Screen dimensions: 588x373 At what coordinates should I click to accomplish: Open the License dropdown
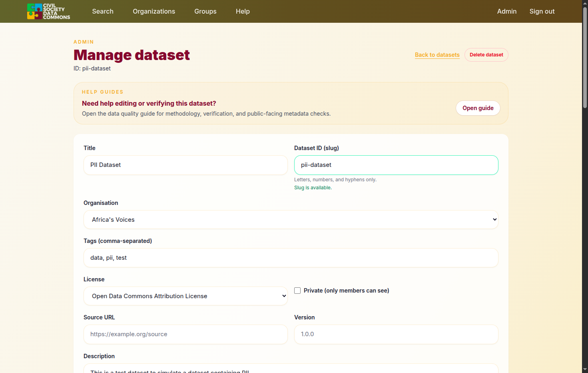click(x=185, y=296)
